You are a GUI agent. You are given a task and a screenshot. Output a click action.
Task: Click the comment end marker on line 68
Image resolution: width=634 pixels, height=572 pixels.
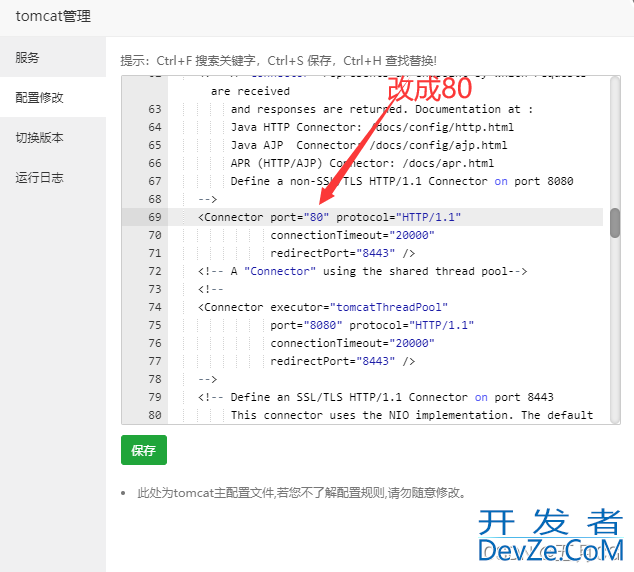point(207,199)
